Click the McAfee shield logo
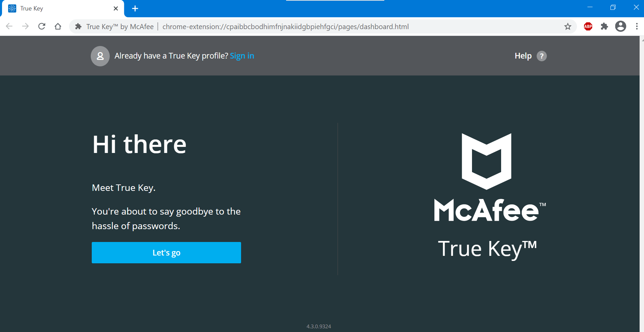The image size is (644, 332). tap(487, 161)
